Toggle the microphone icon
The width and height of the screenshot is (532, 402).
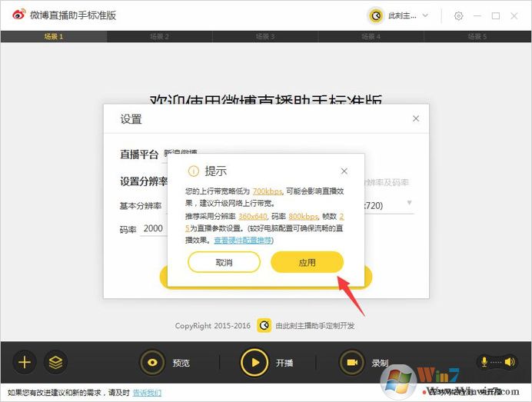click(484, 362)
